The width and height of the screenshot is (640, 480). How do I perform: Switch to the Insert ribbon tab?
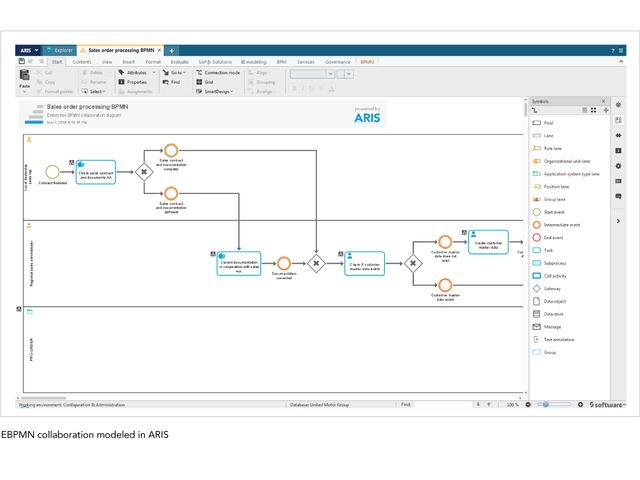pos(128,62)
